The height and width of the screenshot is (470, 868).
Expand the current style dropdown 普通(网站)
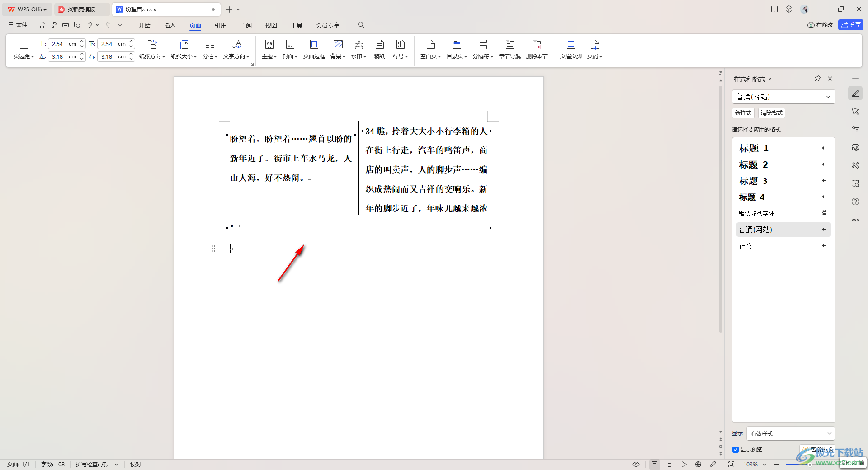828,97
